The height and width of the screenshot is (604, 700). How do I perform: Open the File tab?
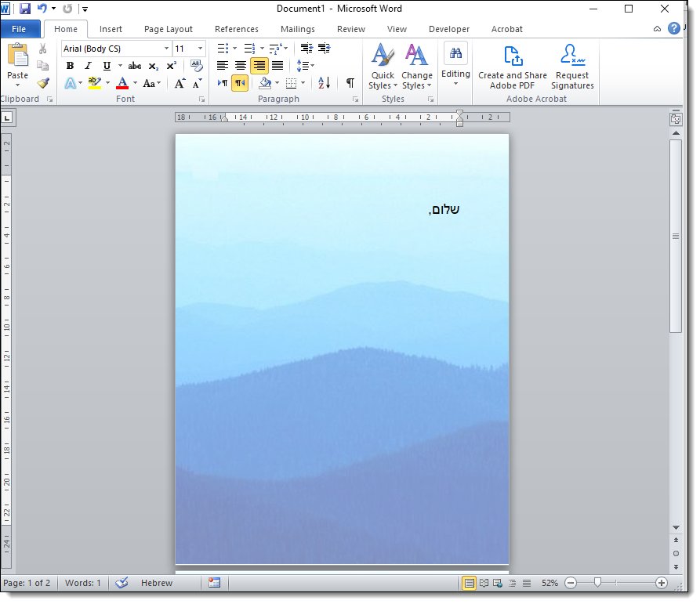(x=20, y=29)
